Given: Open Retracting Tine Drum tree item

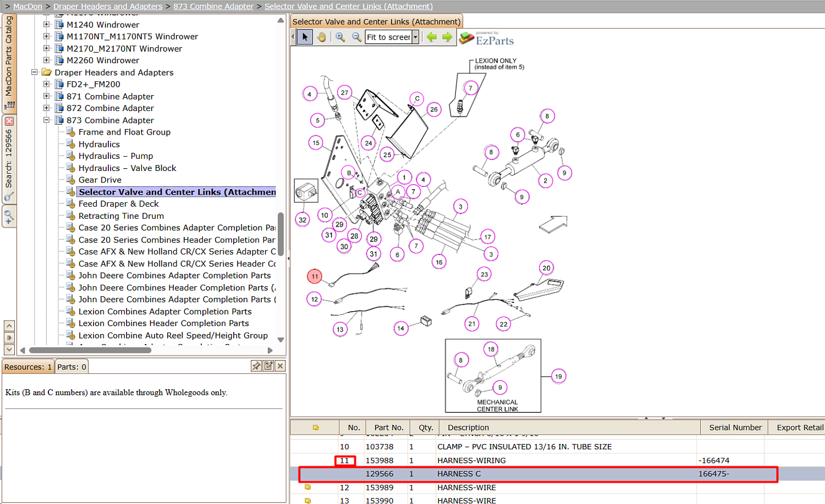Looking at the screenshot, I should [121, 216].
